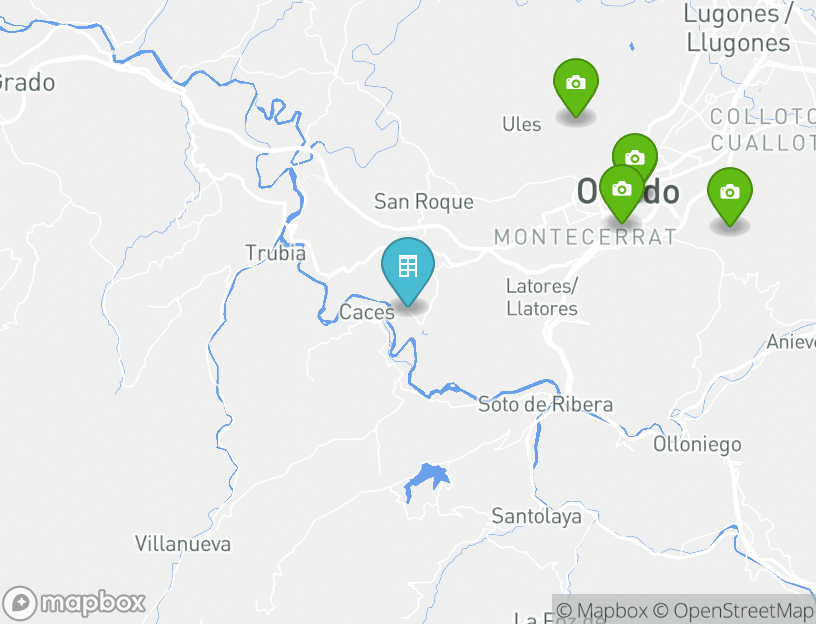Image resolution: width=816 pixels, height=624 pixels.
Task: Click the Santolaya place label
Action: [x=537, y=516]
